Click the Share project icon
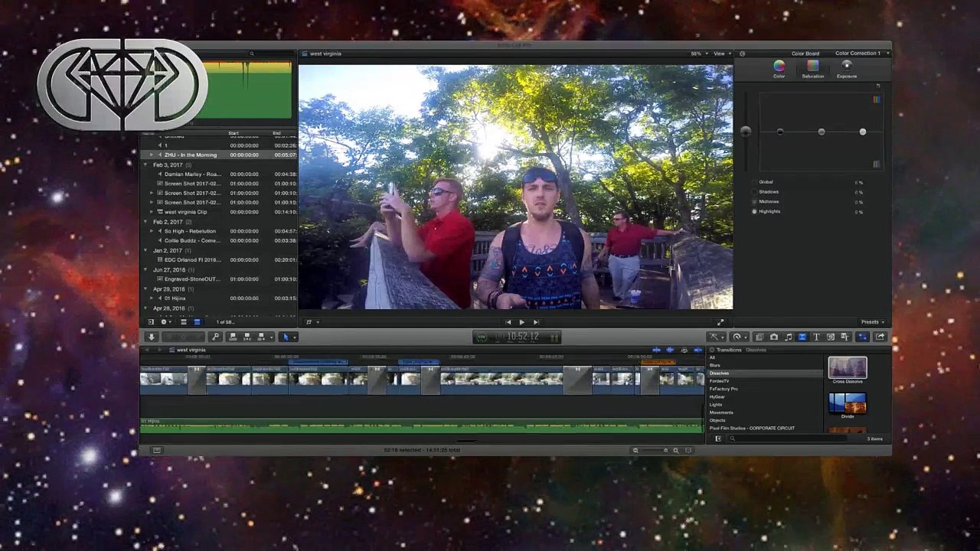The width and height of the screenshot is (980, 551). tap(880, 337)
